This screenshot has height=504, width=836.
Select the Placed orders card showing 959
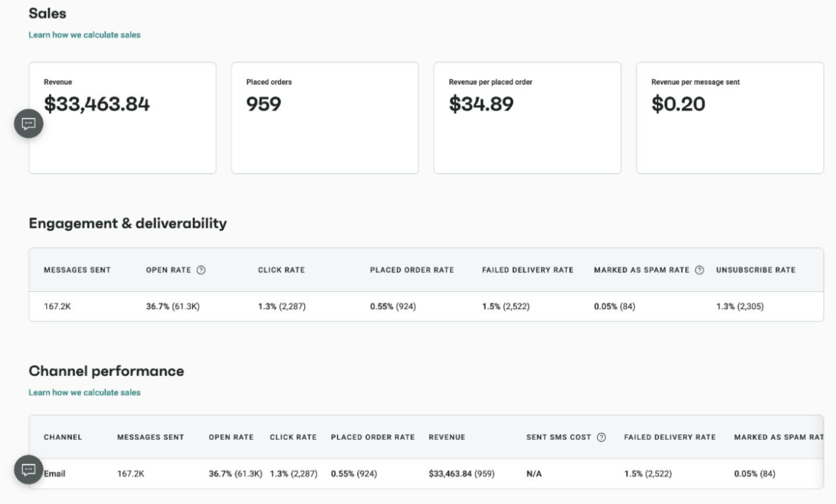[325, 117]
